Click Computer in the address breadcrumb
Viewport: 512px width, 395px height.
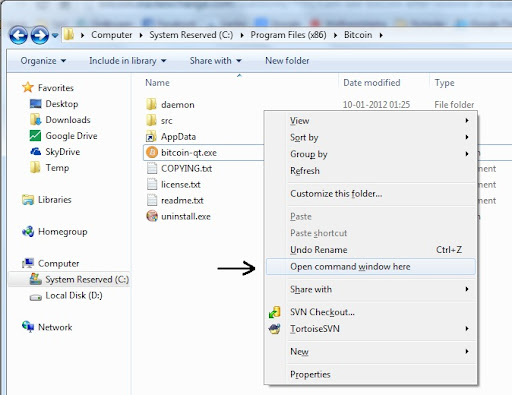111,35
